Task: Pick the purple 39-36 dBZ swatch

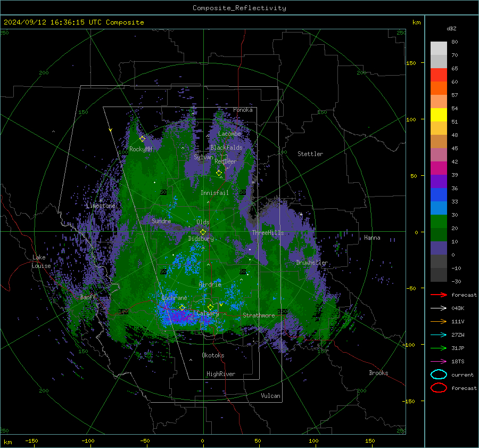Action: 439,181
